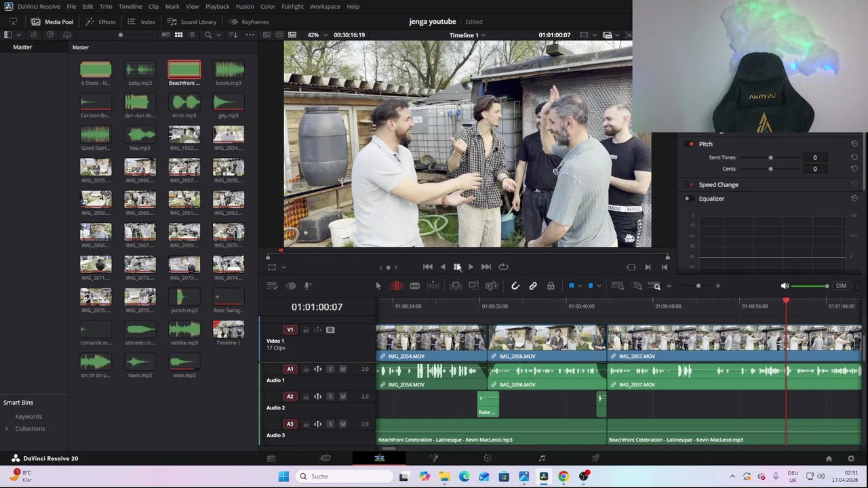Image resolution: width=868 pixels, height=488 pixels.
Task: Click the Replace Clip icon
Action: coord(492,286)
